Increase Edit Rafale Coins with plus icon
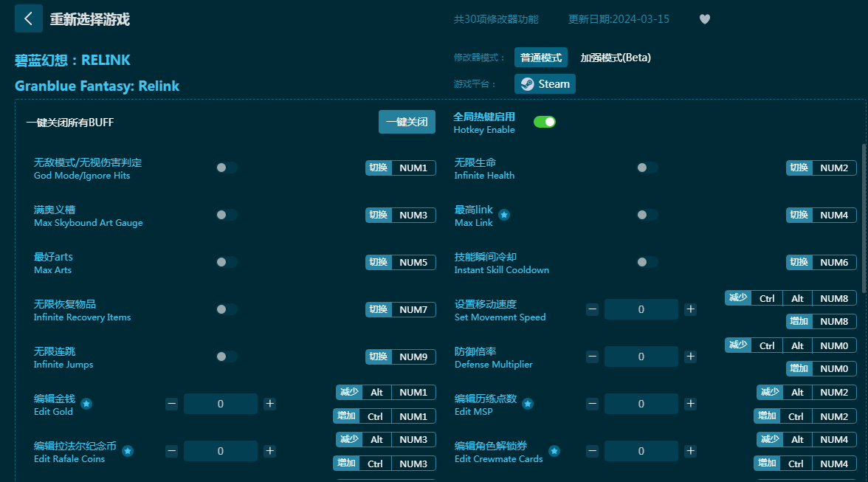 tap(269, 451)
